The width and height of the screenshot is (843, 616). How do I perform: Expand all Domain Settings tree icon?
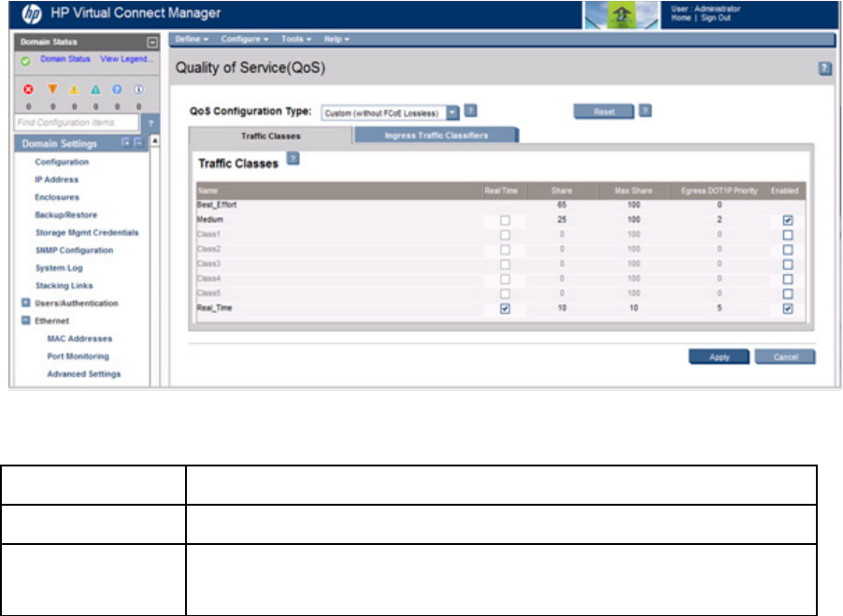[125, 142]
